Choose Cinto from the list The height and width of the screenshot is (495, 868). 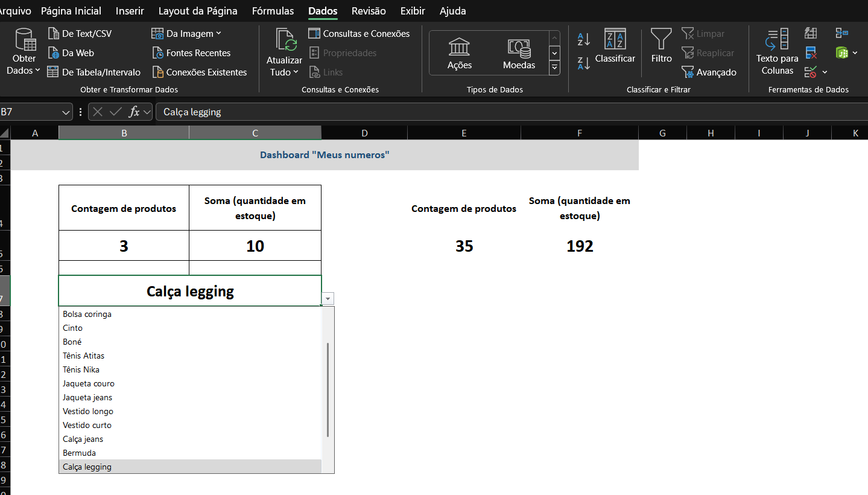point(190,328)
